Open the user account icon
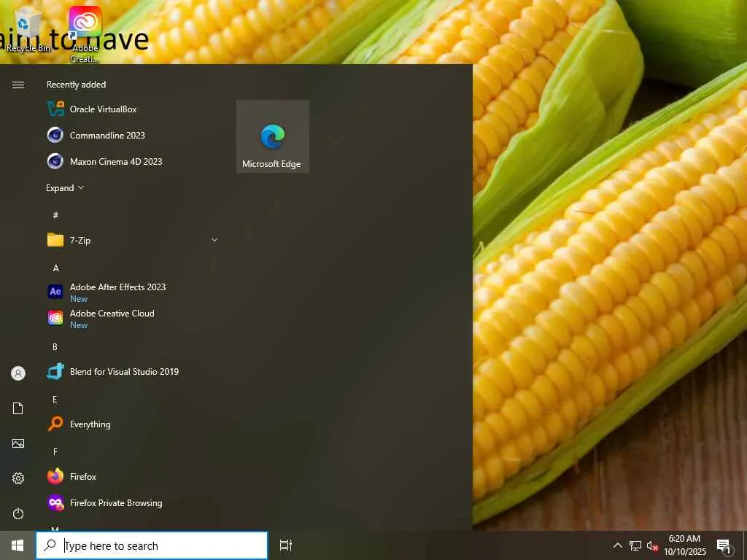This screenshot has height=560, width=747. coord(18,373)
